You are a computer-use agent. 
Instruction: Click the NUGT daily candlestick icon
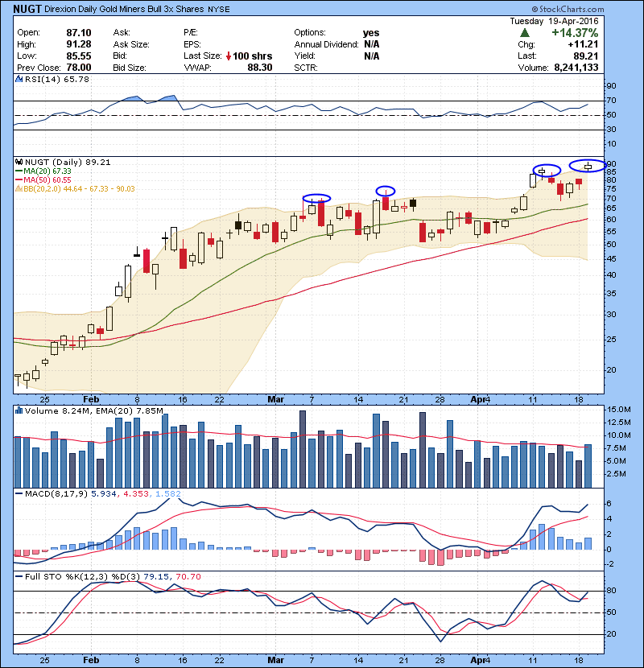point(19,162)
